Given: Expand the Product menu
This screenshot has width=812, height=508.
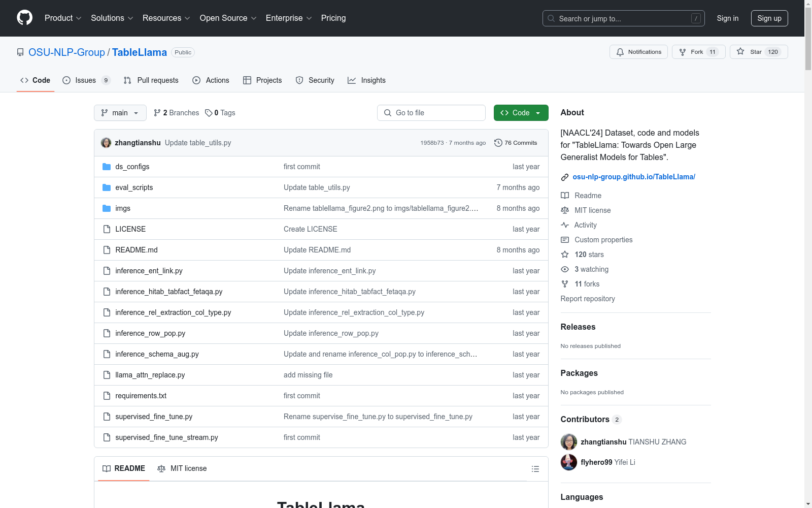Looking at the screenshot, I should [63, 18].
